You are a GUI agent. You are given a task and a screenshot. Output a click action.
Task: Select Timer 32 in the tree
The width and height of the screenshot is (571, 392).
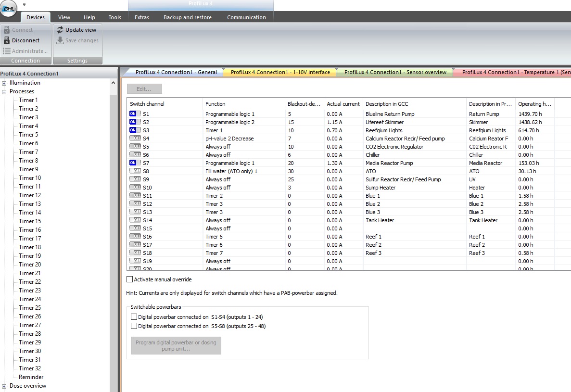click(x=30, y=368)
